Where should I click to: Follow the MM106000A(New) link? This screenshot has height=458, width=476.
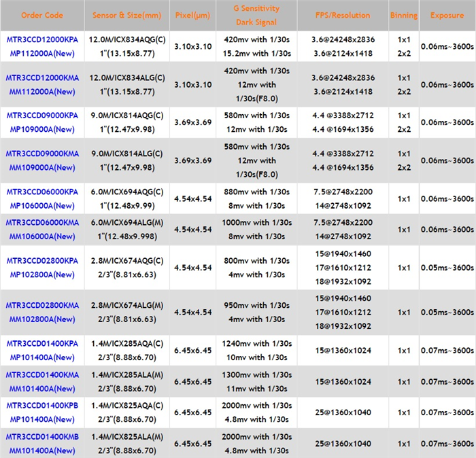(x=42, y=236)
